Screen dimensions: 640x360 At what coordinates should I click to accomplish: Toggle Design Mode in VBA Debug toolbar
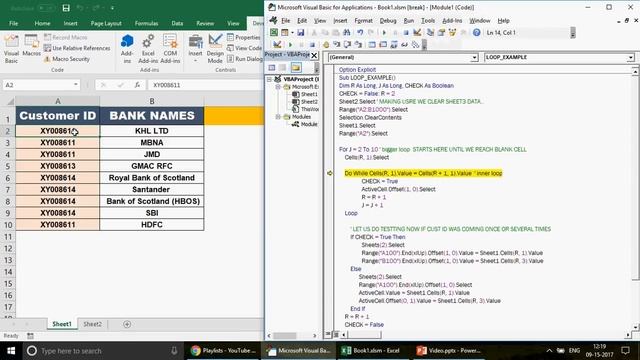coord(277,44)
